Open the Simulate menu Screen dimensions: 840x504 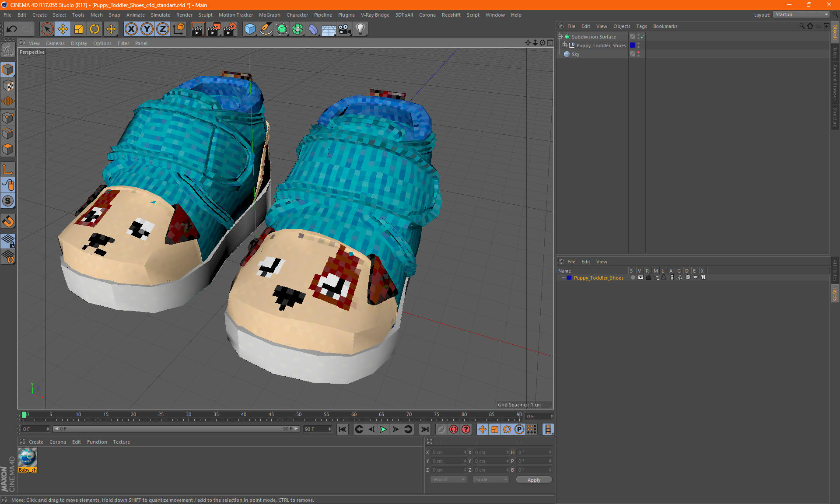pyautogui.click(x=161, y=15)
